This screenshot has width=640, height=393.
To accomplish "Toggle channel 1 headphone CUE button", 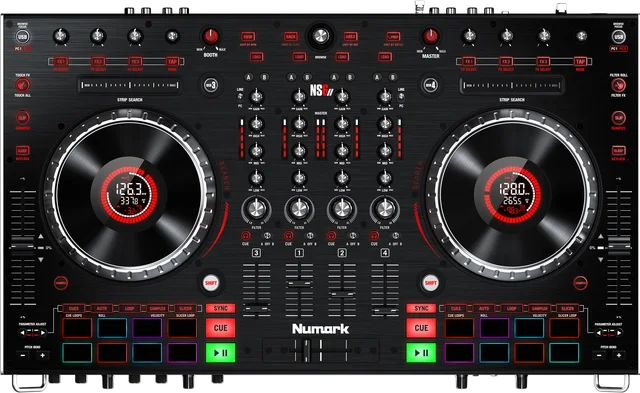I will [x=288, y=235].
